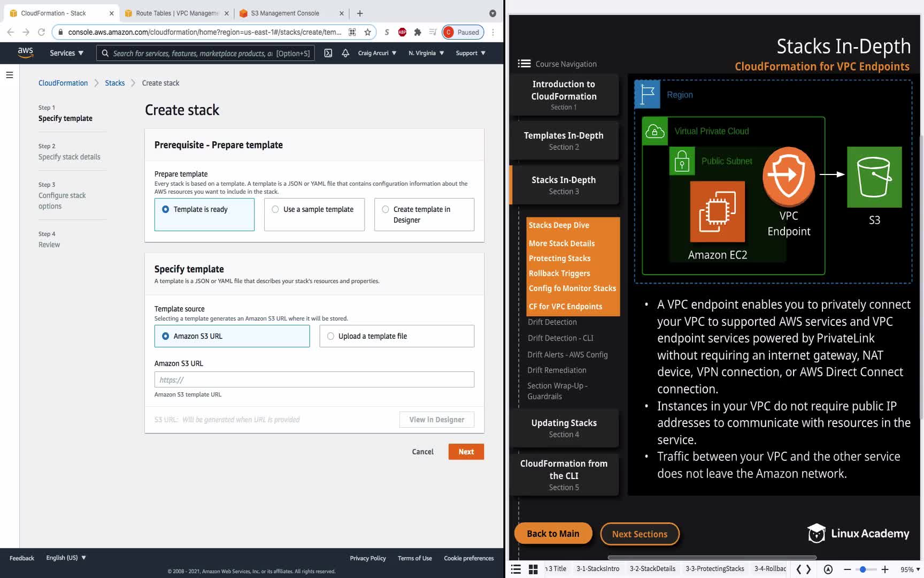Viewport: 924px width, 578px height.
Task: Click the Course Navigation list icon
Action: pos(524,64)
